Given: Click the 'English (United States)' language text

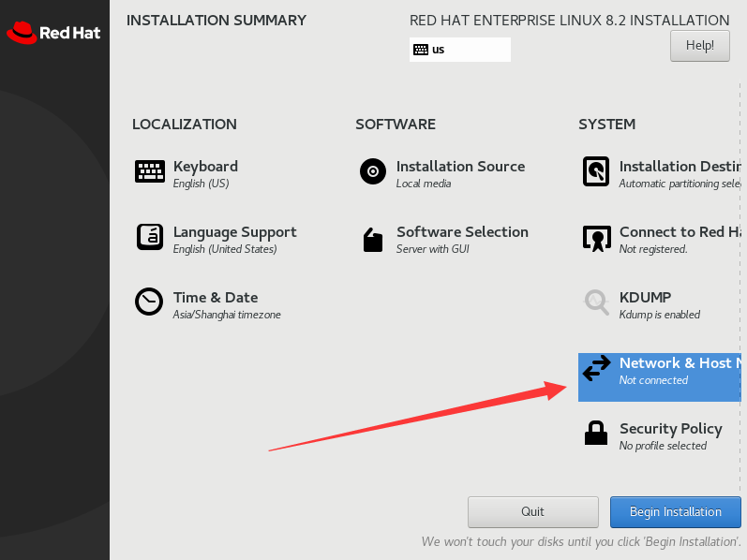Looking at the screenshot, I should click(x=225, y=249).
